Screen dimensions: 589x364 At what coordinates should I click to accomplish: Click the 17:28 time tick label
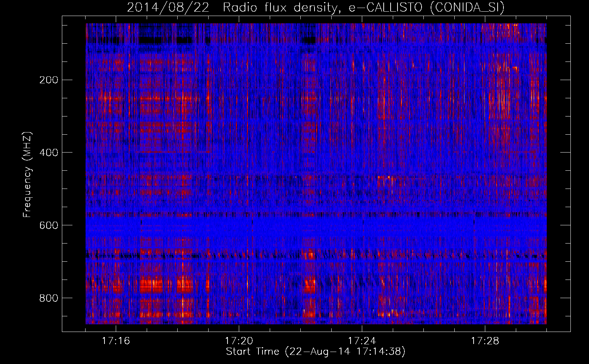coord(485,341)
